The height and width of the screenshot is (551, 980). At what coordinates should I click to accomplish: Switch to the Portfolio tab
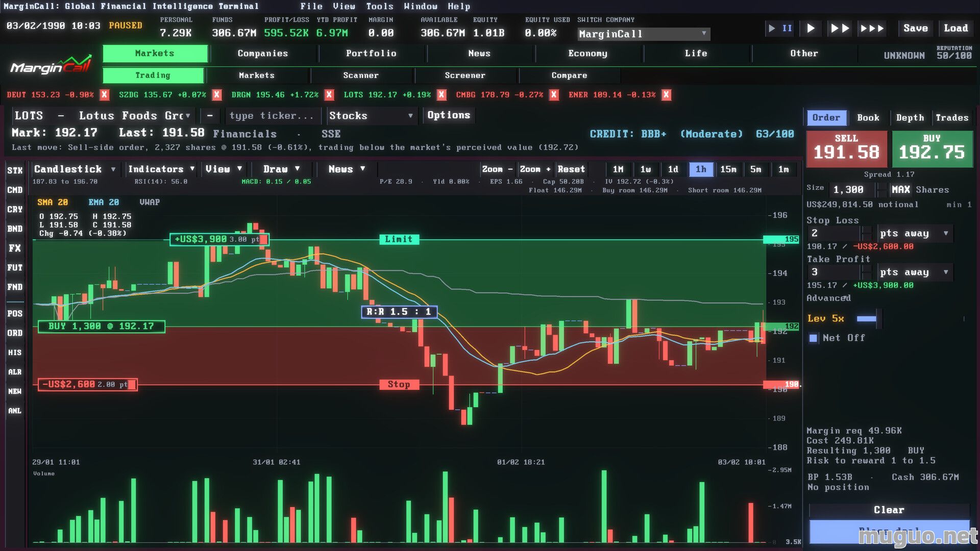371,54
